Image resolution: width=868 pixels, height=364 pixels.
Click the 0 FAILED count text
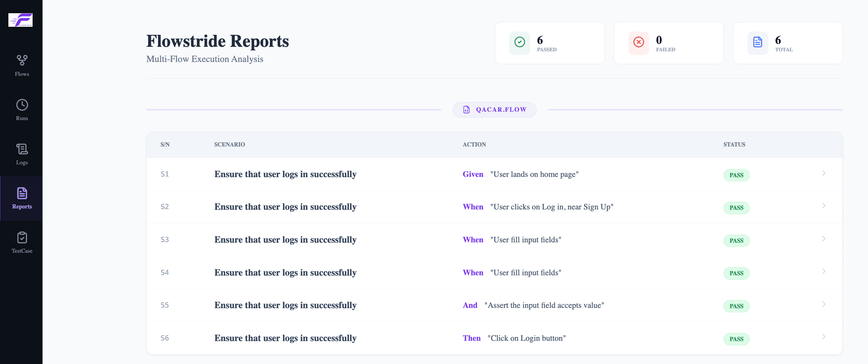coord(666,44)
